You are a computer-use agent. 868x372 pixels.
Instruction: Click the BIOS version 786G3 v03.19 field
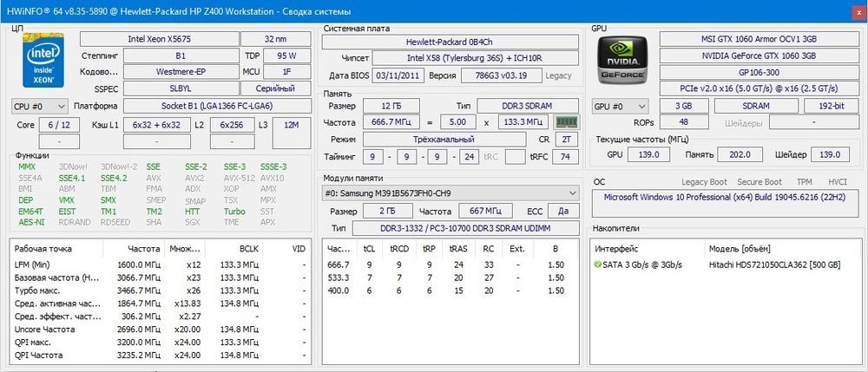pyautogui.click(x=501, y=75)
